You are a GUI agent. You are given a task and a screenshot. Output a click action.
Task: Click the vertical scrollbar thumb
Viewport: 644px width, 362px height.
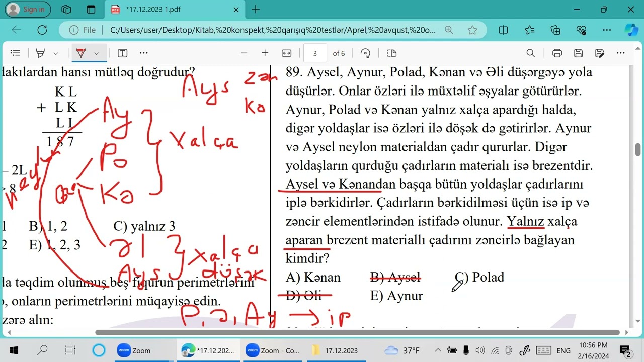coord(638,150)
